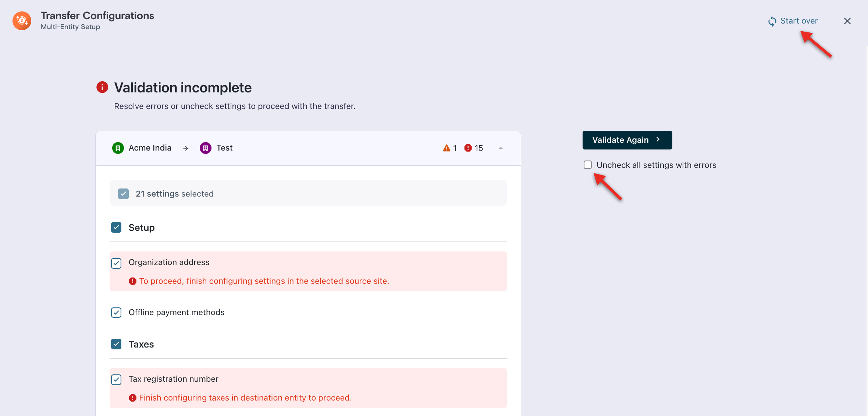Image resolution: width=868 pixels, height=416 pixels.
Task: Click the orange warning triangle icon
Action: point(447,148)
